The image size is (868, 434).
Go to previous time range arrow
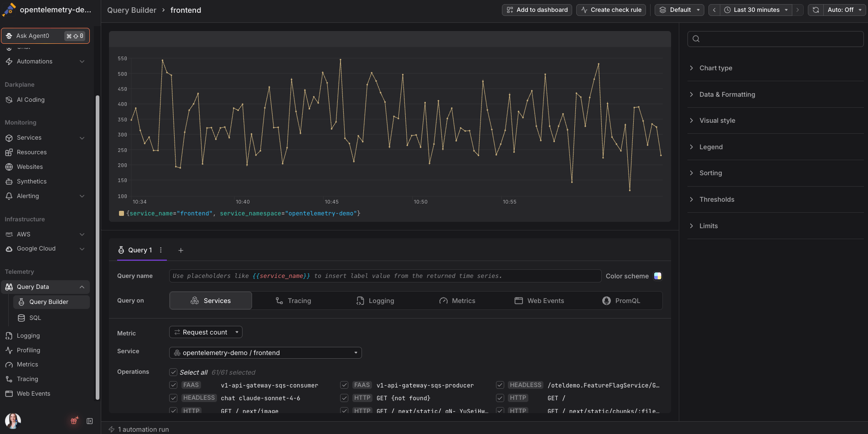(714, 10)
